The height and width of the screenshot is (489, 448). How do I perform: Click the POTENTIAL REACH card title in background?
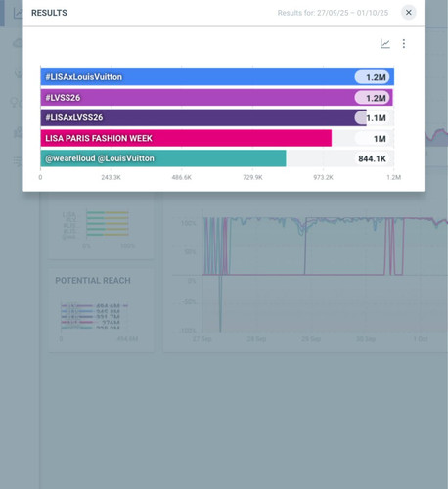pos(93,281)
